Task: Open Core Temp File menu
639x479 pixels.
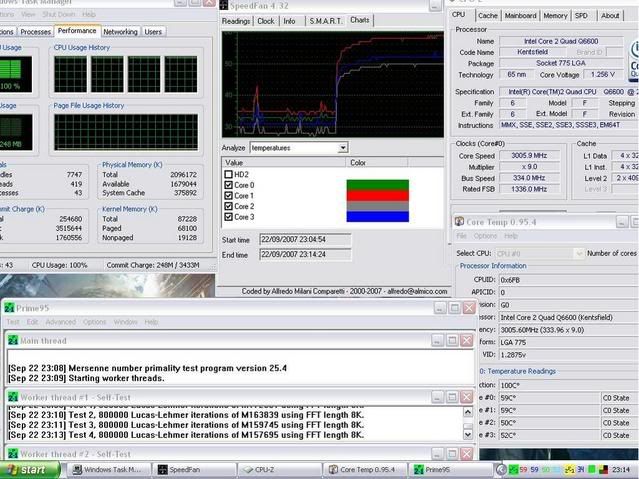Action: coord(461,236)
